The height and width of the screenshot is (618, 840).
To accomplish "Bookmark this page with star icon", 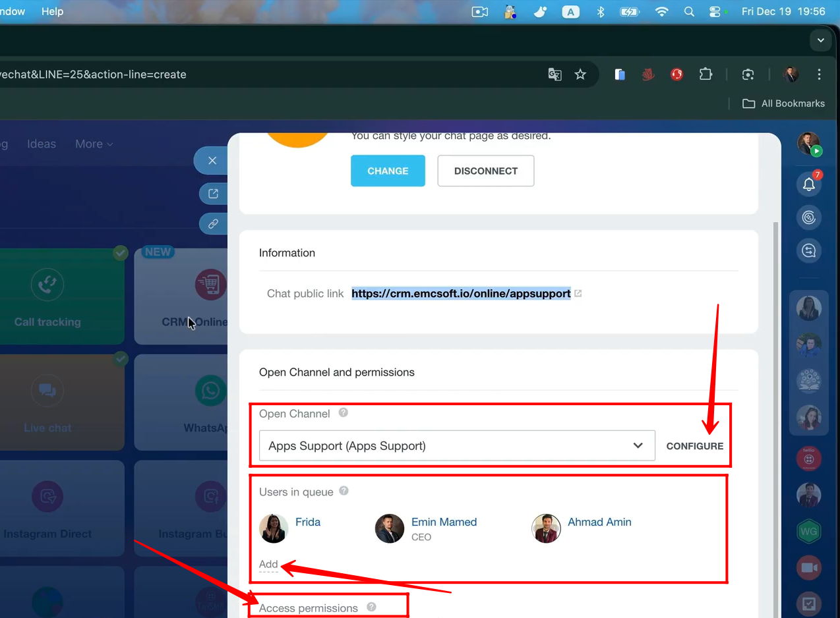I will tap(580, 74).
